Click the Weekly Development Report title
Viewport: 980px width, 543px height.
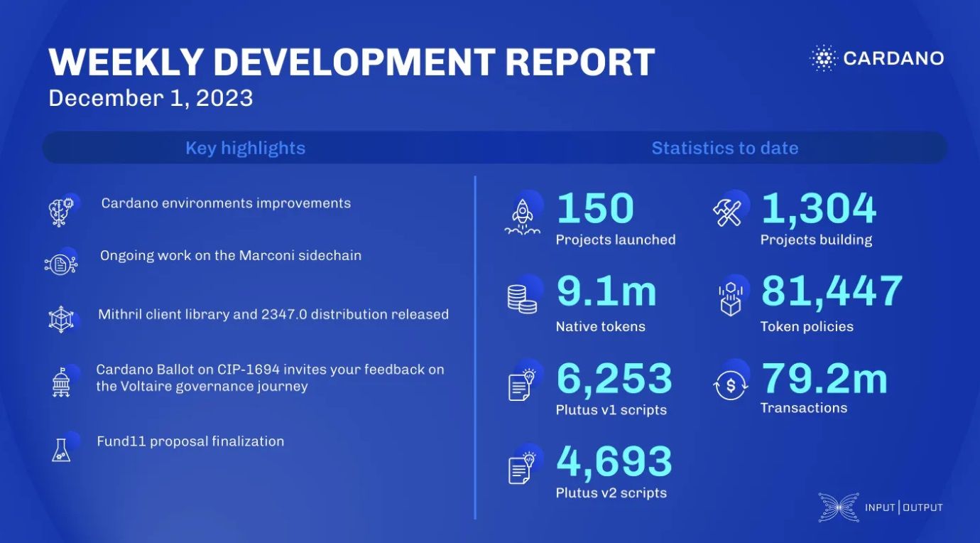[x=352, y=62]
